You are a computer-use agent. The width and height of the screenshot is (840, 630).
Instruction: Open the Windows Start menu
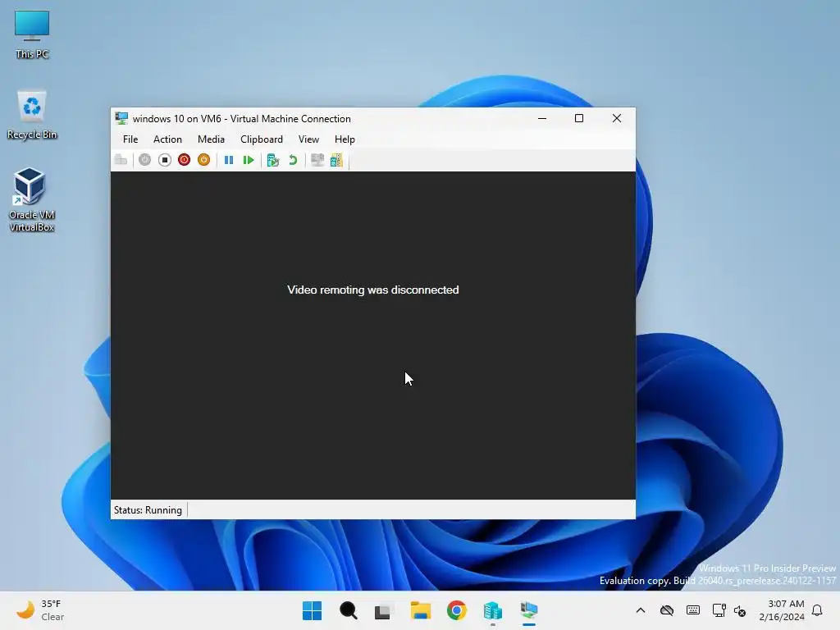(x=312, y=610)
